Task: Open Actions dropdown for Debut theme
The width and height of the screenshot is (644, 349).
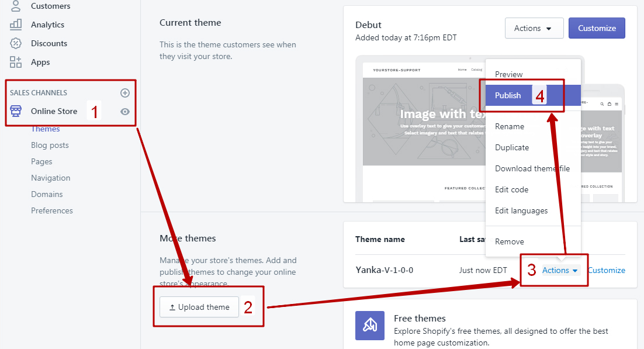Action: (x=534, y=28)
